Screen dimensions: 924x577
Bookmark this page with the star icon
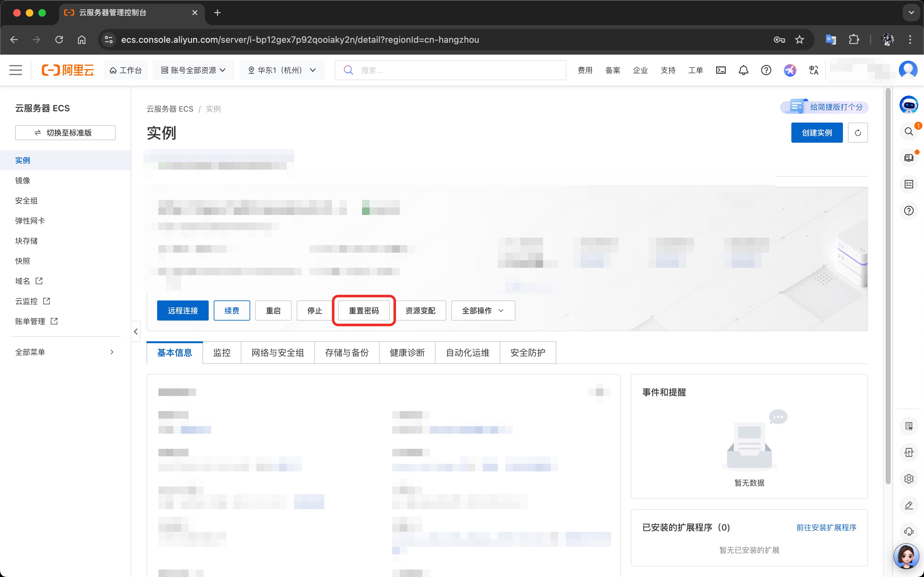(x=799, y=40)
